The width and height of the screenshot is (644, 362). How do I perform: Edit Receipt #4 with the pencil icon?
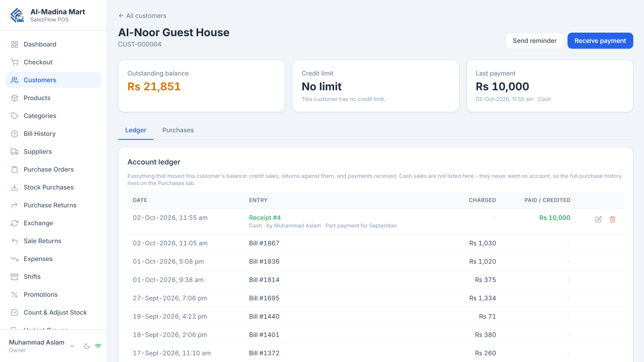(x=598, y=219)
